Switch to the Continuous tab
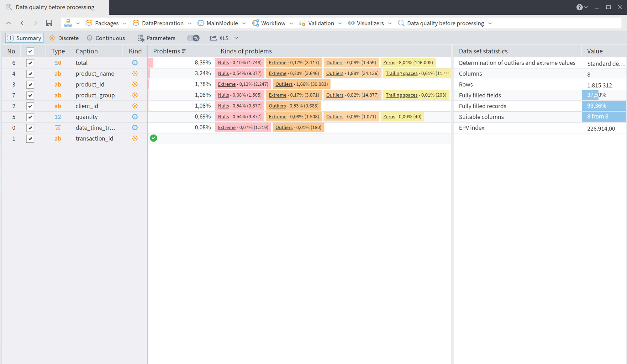 click(x=106, y=38)
